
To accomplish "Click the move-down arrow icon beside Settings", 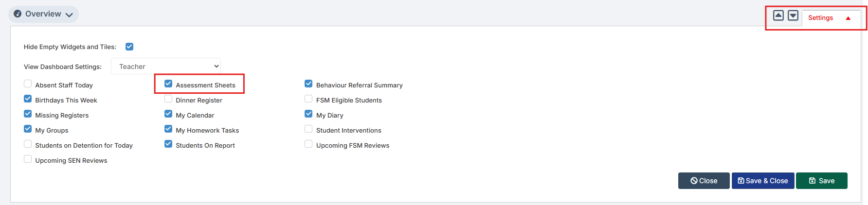I will pos(793,16).
